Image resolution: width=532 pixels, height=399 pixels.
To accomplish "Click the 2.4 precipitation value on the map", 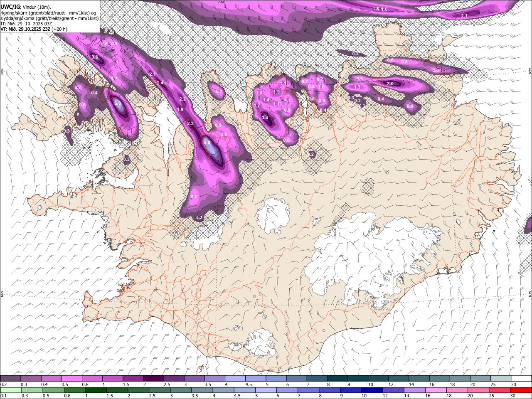I will [x=160, y=83].
